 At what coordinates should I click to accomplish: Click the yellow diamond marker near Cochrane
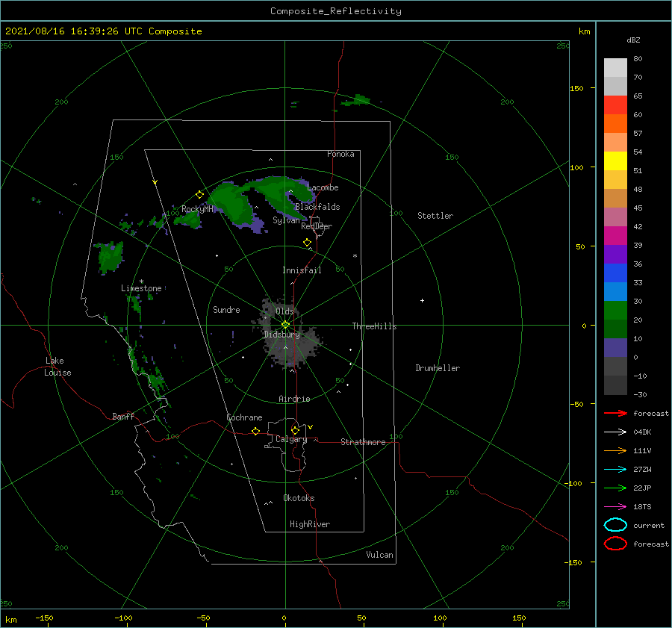tap(255, 432)
